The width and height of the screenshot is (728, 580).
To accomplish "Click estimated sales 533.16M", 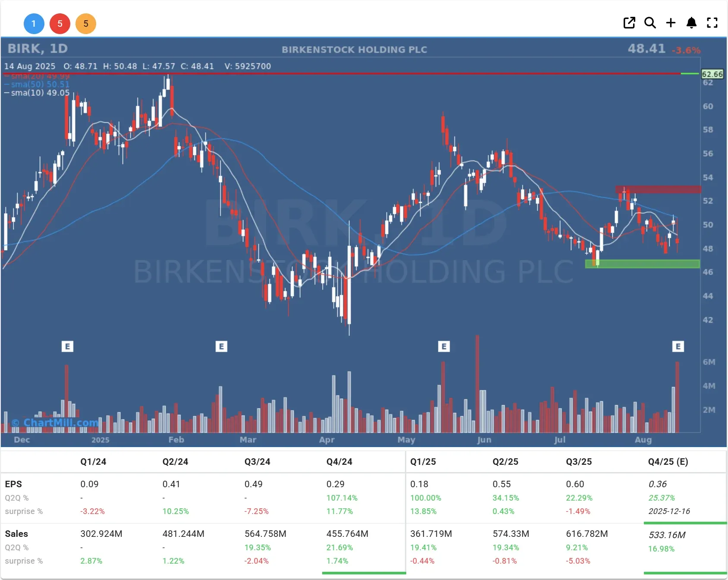I will [x=667, y=535].
